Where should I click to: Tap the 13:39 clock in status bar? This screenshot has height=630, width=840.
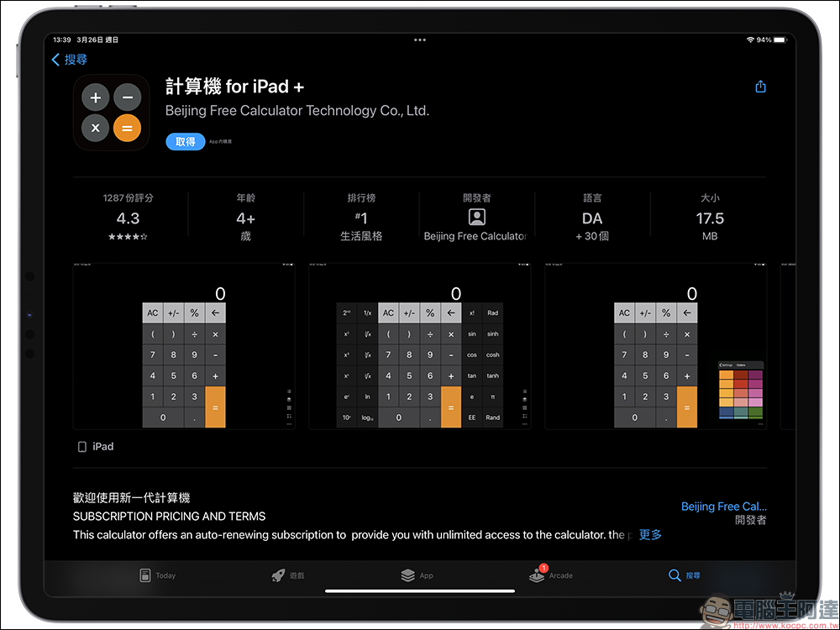click(x=61, y=39)
